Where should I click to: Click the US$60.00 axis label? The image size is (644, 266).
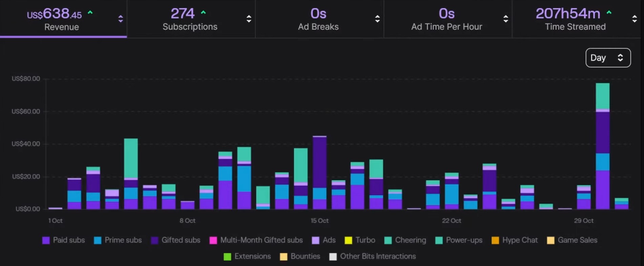[x=26, y=111]
